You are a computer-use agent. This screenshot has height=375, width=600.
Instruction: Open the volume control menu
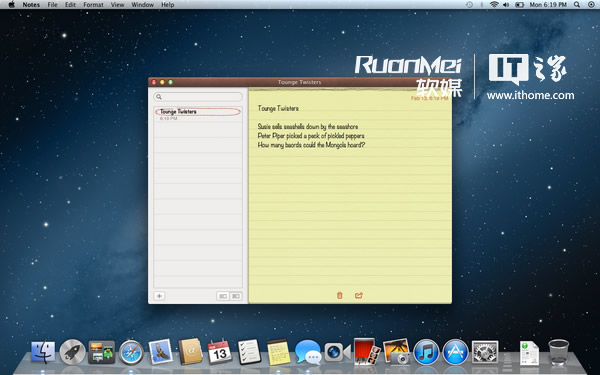click(x=506, y=5)
